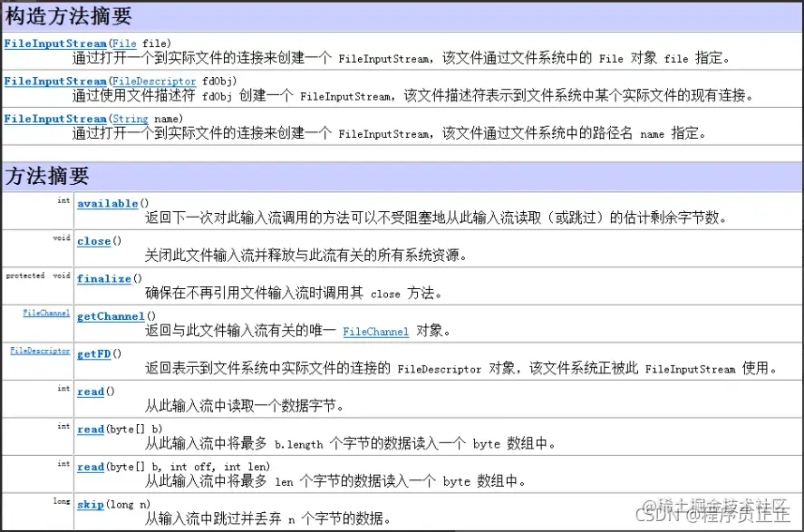Click the constructor description mentioning 文件描述符 fdObj

coord(413,95)
